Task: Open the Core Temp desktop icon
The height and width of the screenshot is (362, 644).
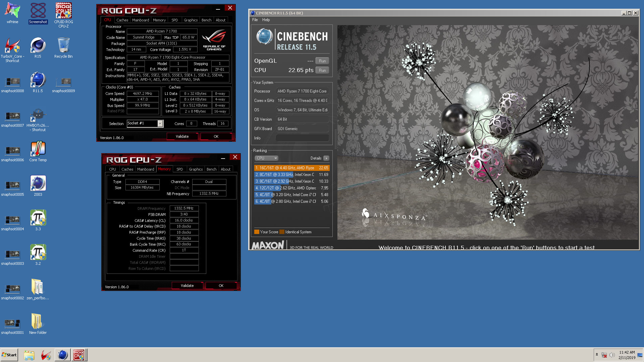Action: pos(38,152)
